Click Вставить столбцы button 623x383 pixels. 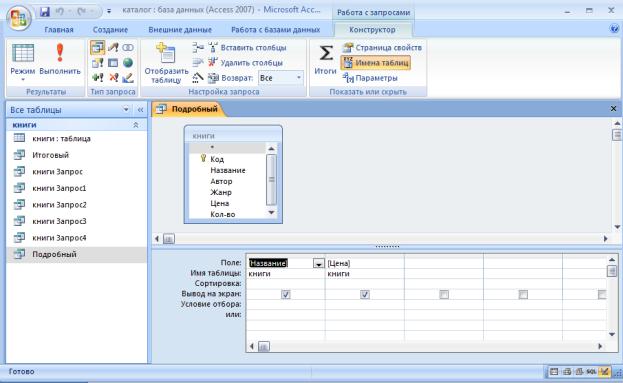click(247, 48)
